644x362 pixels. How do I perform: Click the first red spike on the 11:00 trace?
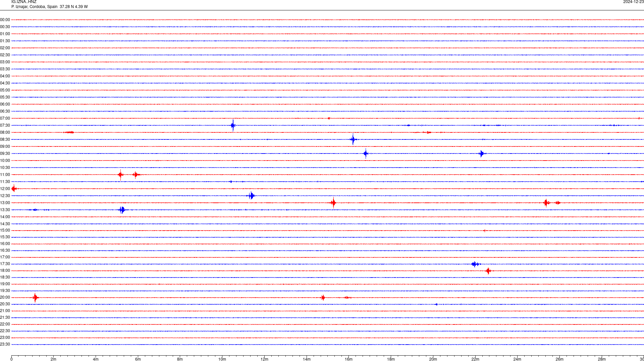click(121, 175)
